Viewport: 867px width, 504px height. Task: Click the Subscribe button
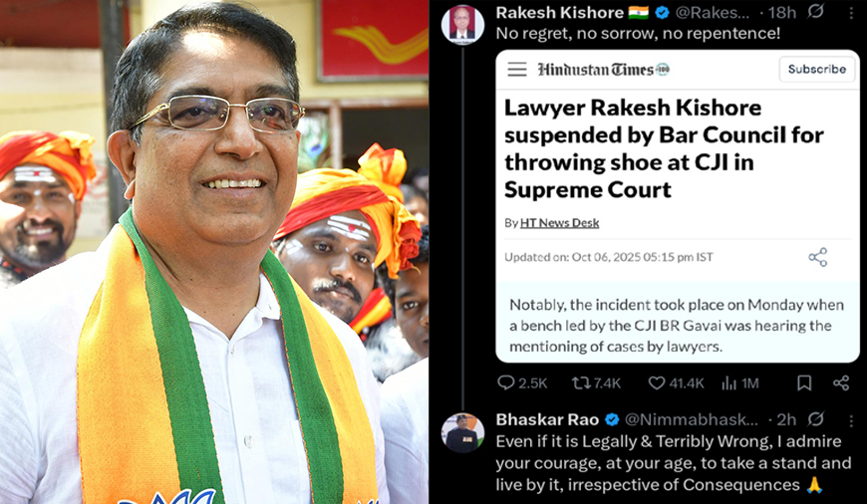click(817, 69)
